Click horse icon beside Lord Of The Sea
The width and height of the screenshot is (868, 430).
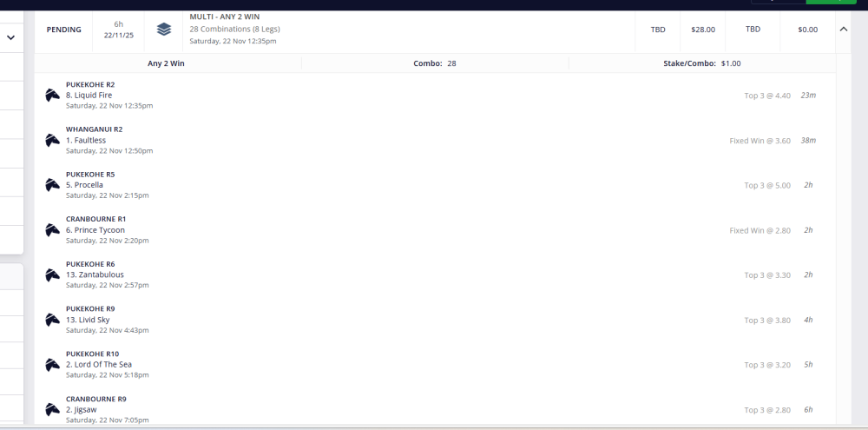click(x=53, y=364)
